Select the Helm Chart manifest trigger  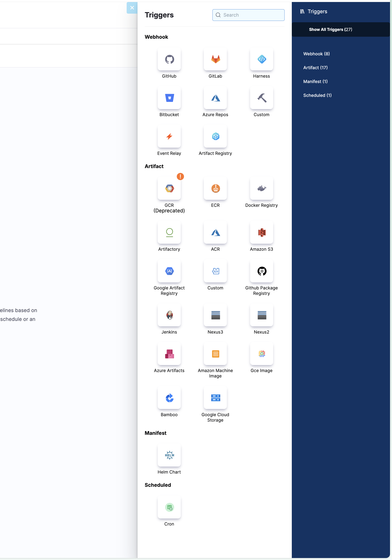point(169,455)
